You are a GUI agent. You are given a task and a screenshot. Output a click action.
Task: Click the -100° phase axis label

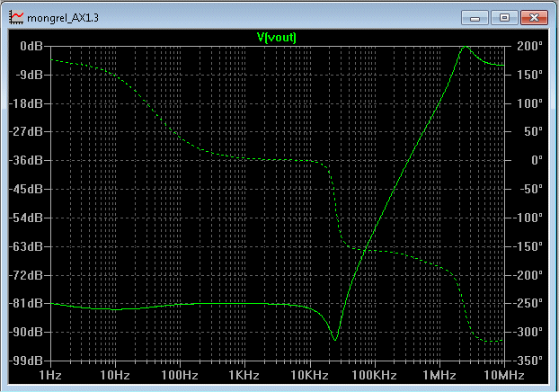point(528,218)
